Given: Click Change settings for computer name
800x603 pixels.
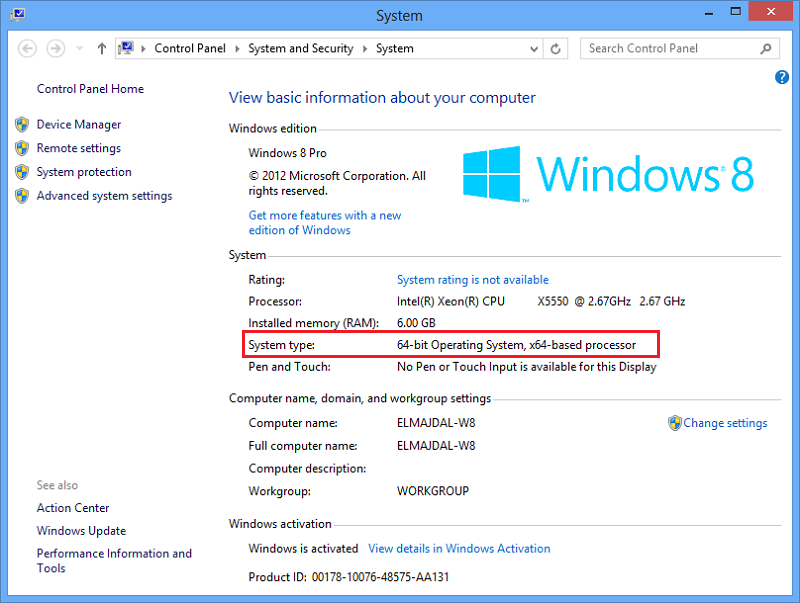Looking at the screenshot, I should pyautogui.click(x=724, y=423).
